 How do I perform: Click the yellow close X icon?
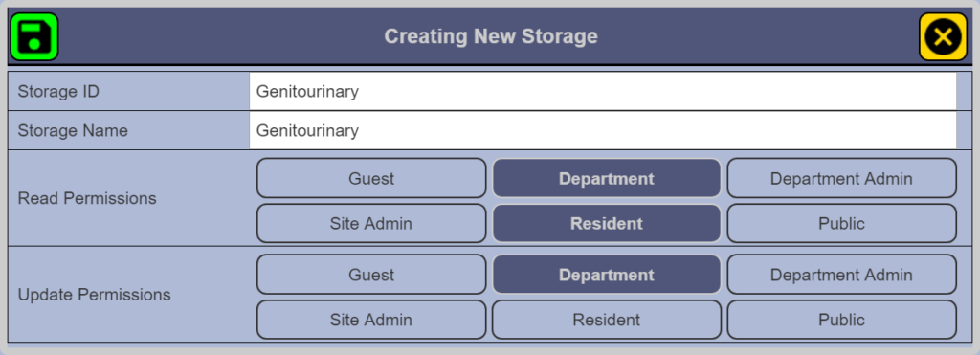(943, 37)
